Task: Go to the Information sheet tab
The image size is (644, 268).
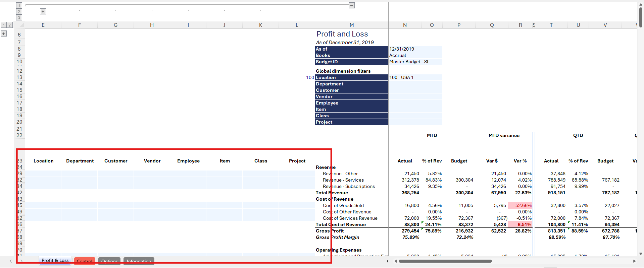Action: tap(139, 261)
